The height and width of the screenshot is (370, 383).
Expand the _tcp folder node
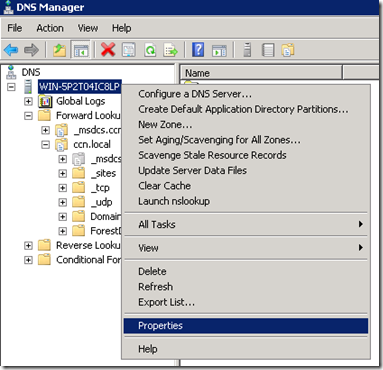(62, 188)
